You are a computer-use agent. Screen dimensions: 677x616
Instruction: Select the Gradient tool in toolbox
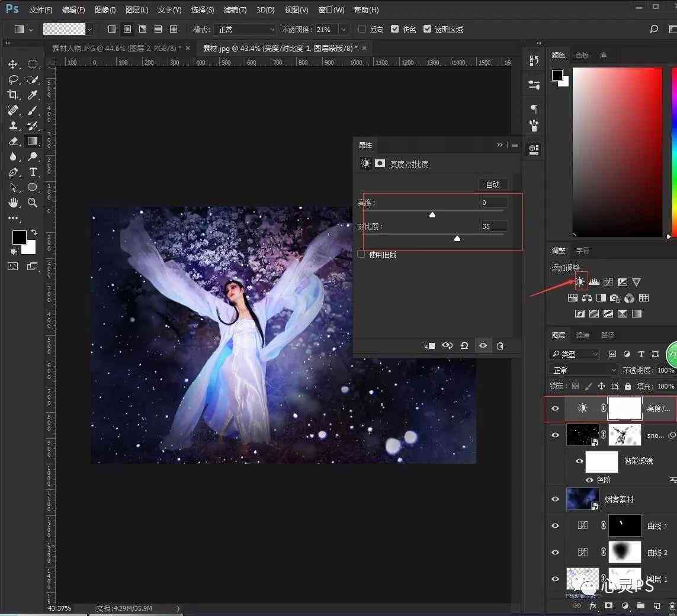33,141
